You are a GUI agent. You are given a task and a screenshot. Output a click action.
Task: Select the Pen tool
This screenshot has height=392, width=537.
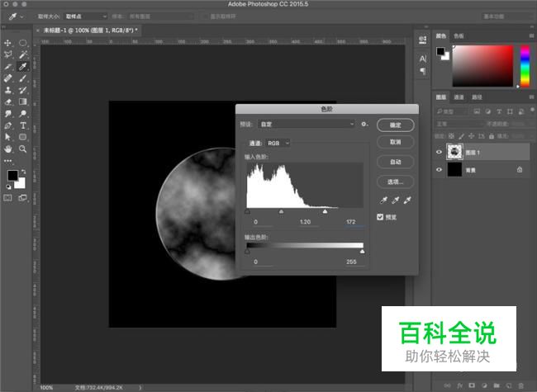pos(7,125)
